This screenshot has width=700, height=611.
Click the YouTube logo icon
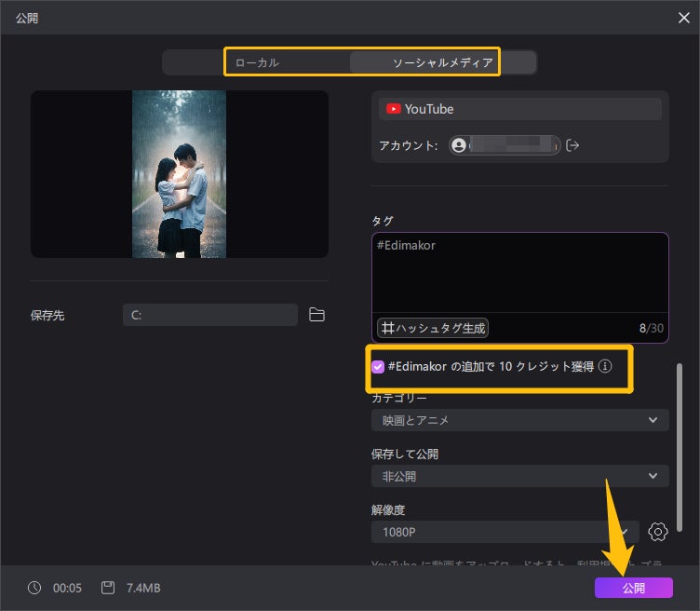tap(394, 109)
